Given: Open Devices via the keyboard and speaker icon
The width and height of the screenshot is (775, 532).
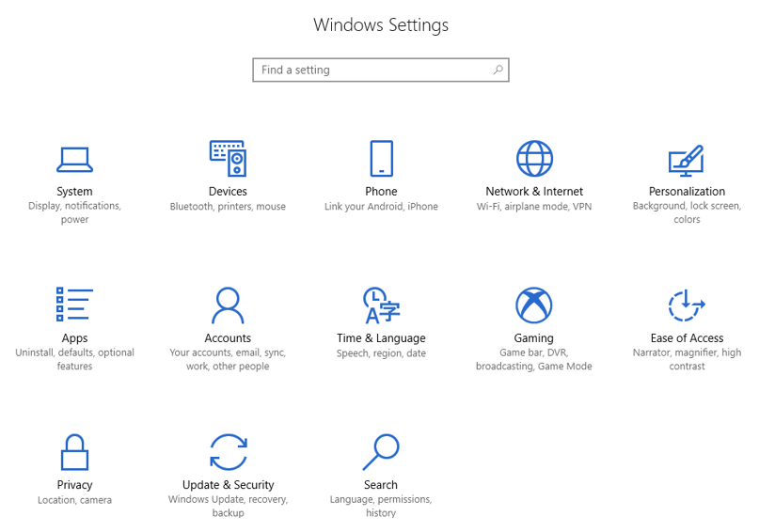Looking at the screenshot, I should [228, 159].
